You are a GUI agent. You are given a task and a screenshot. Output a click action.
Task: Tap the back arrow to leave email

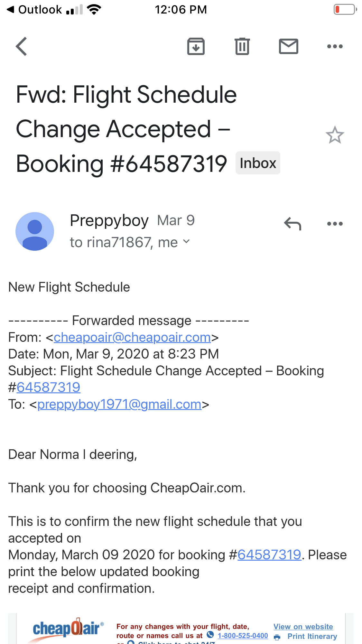(22, 46)
